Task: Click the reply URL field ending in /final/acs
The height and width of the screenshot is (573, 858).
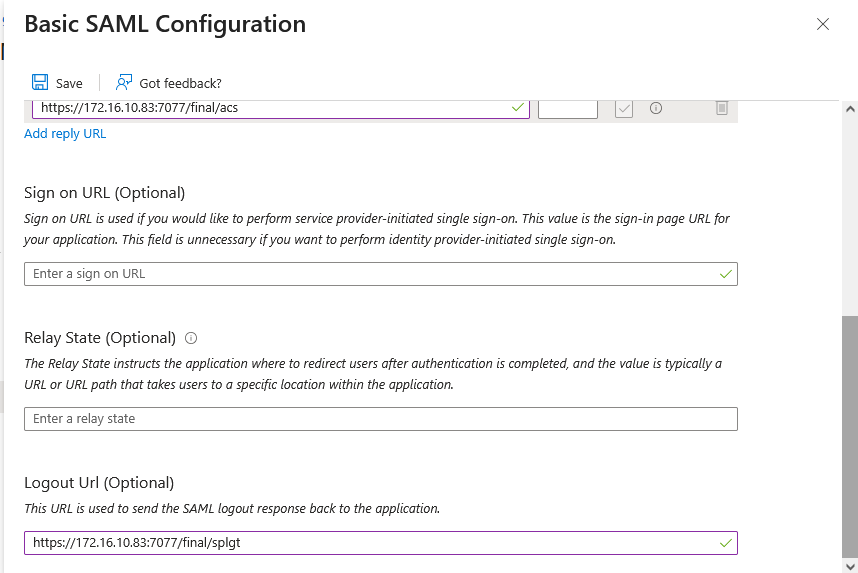Action: coord(270,108)
